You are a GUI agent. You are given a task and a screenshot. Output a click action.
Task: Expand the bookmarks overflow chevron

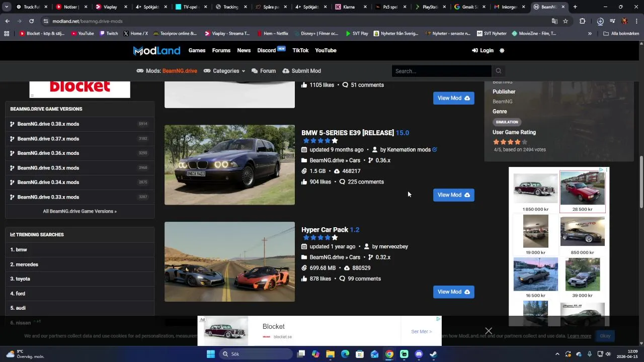[590, 34]
